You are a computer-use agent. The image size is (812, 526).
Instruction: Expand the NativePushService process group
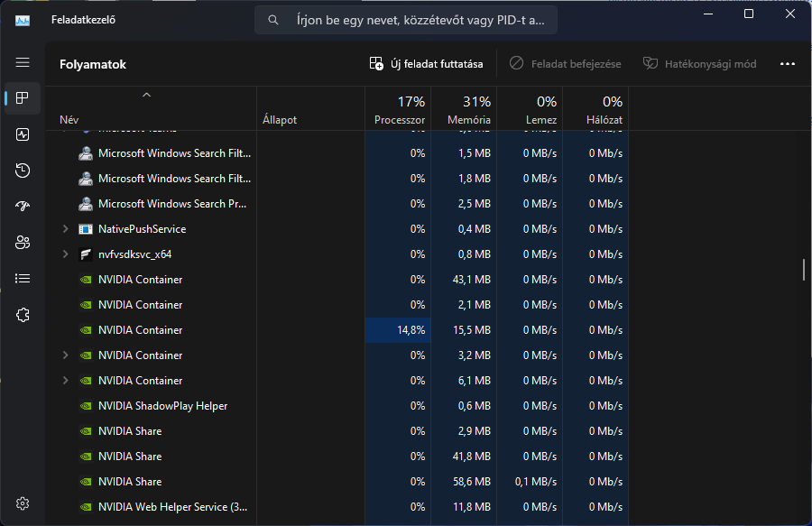[65, 229]
